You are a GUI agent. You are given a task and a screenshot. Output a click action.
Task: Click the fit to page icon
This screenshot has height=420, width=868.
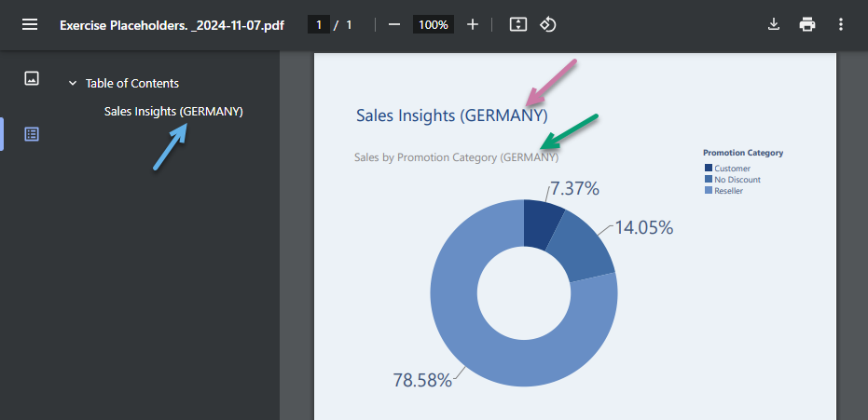[518, 25]
